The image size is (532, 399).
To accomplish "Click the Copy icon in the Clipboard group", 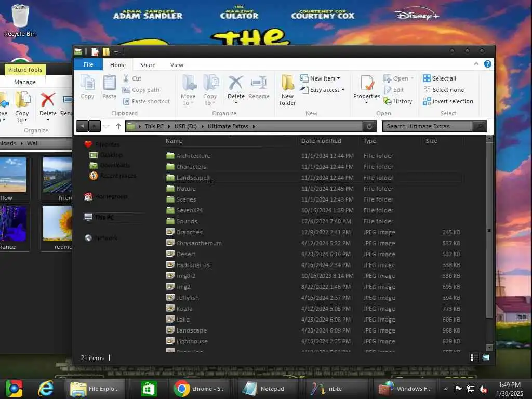I will coord(87,87).
